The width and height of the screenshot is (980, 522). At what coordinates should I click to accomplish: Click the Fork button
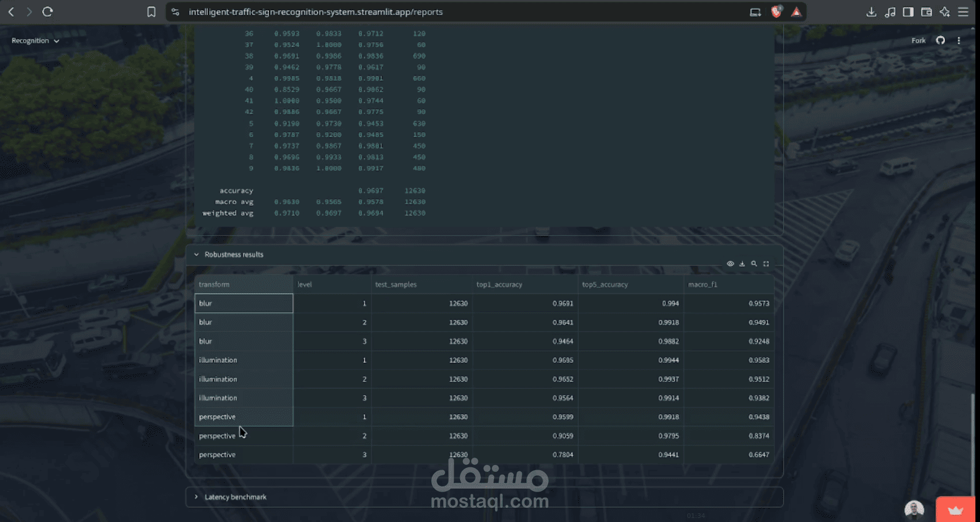[918, 40]
